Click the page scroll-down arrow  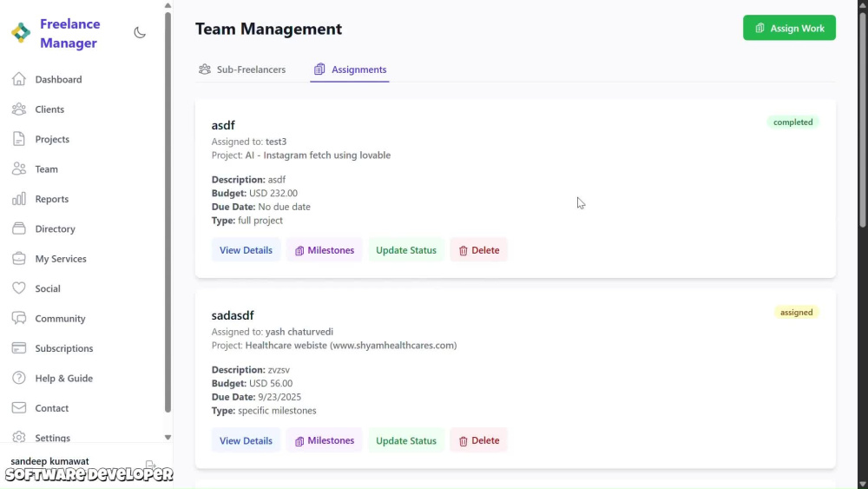click(863, 484)
